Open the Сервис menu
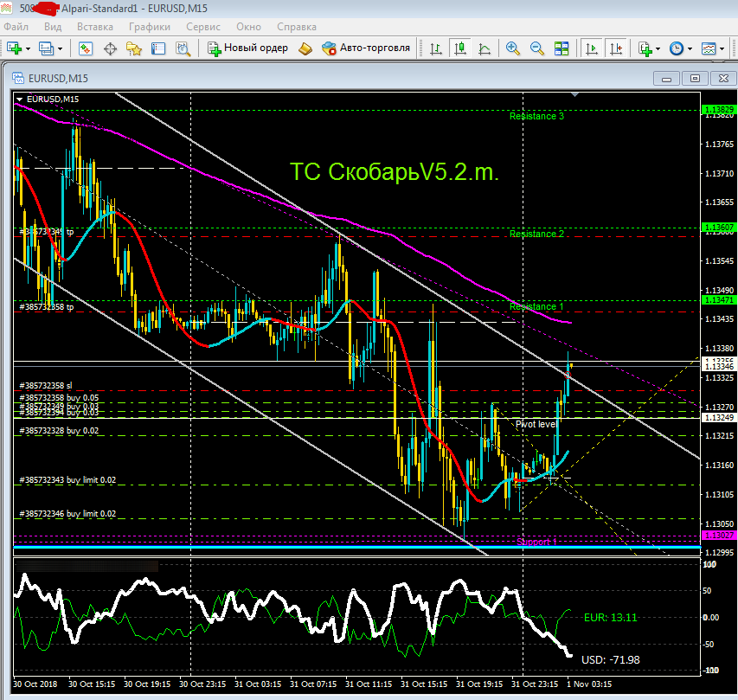The height and width of the screenshot is (700, 738). tap(203, 27)
